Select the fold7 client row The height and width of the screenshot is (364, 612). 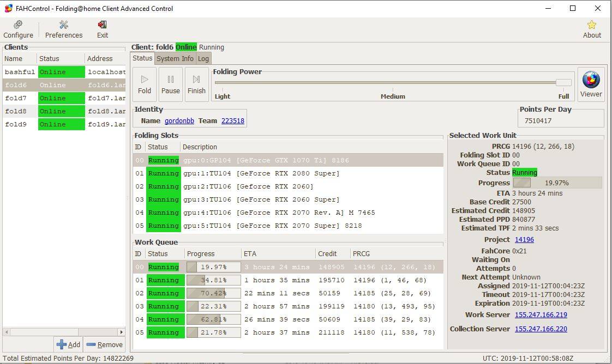tap(64, 98)
